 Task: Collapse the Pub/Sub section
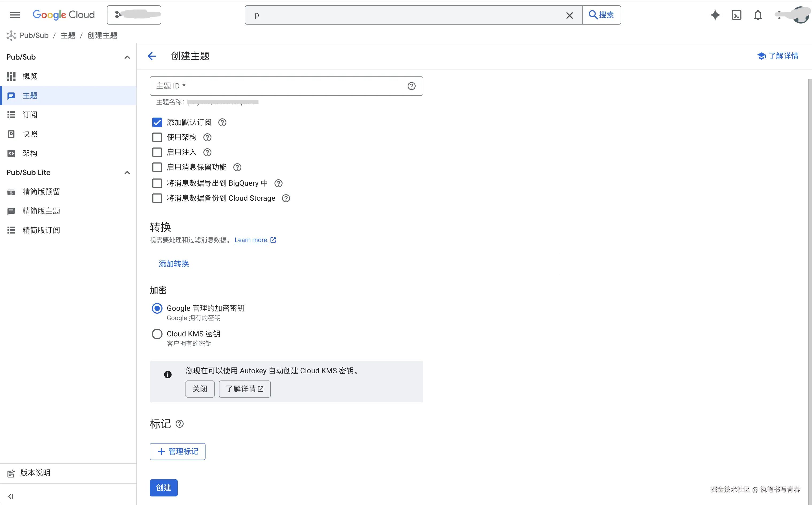pyautogui.click(x=127, y=57)
